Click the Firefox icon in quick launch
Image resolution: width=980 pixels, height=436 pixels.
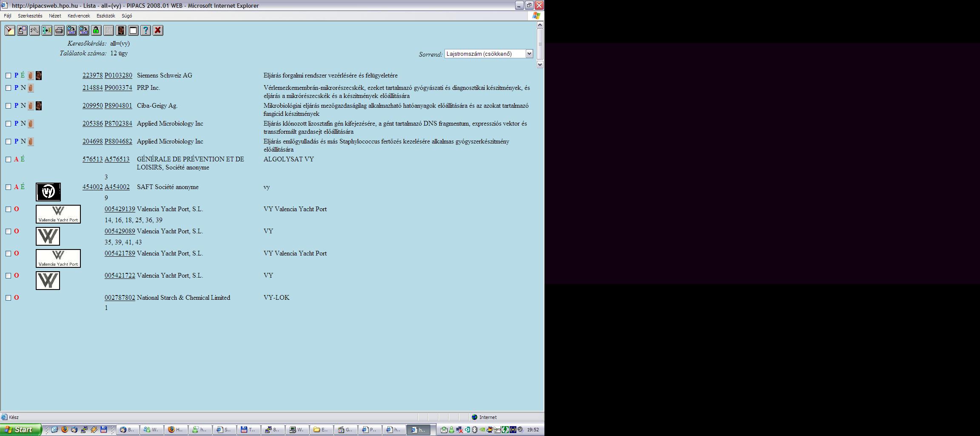click(65, 430)
